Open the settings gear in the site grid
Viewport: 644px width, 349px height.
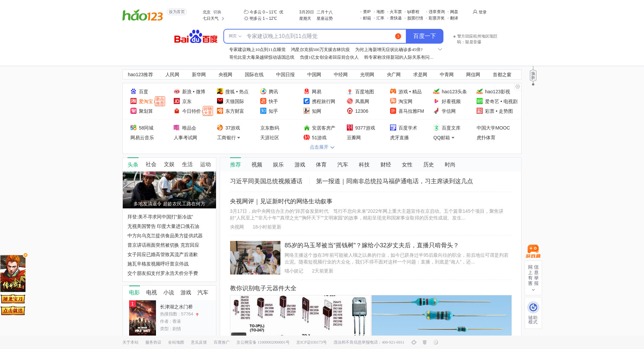tap(518, 87)
